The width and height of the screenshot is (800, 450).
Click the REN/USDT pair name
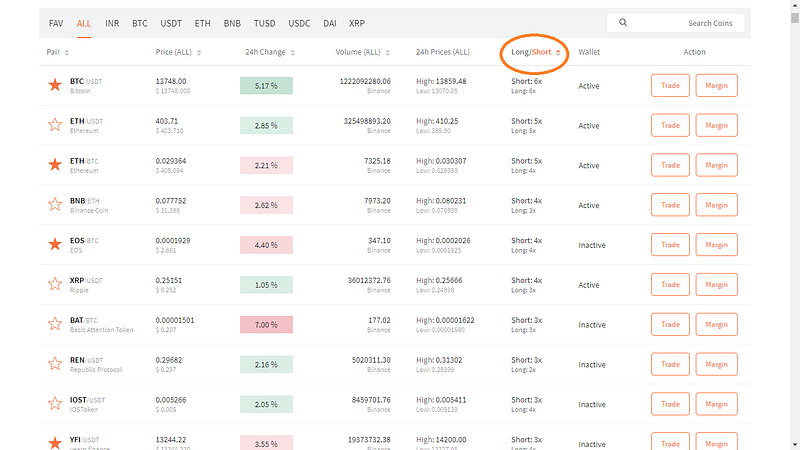tap(86, 360)
